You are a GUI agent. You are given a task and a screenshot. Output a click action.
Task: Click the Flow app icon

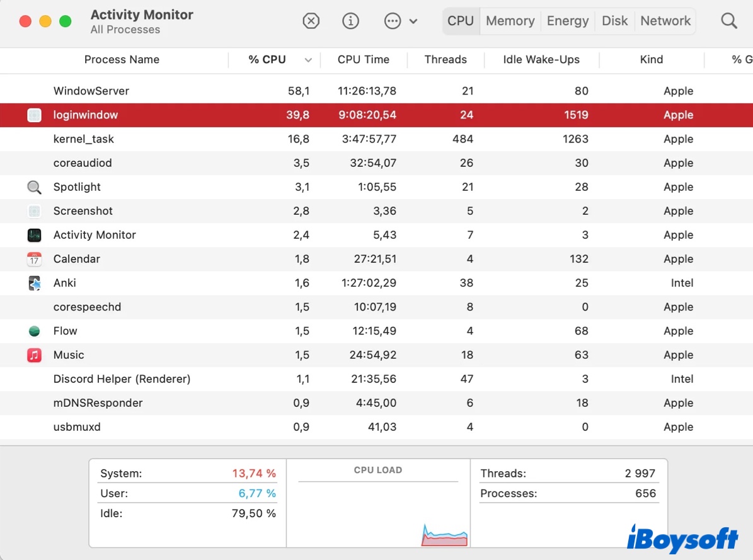[x=34, y=331]
